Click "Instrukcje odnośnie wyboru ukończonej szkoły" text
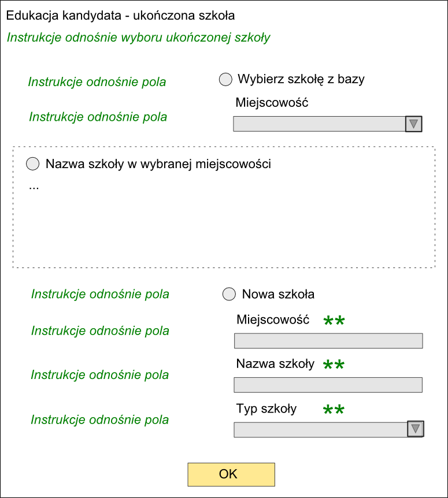448x498 pixels. (x=138, y=38)
